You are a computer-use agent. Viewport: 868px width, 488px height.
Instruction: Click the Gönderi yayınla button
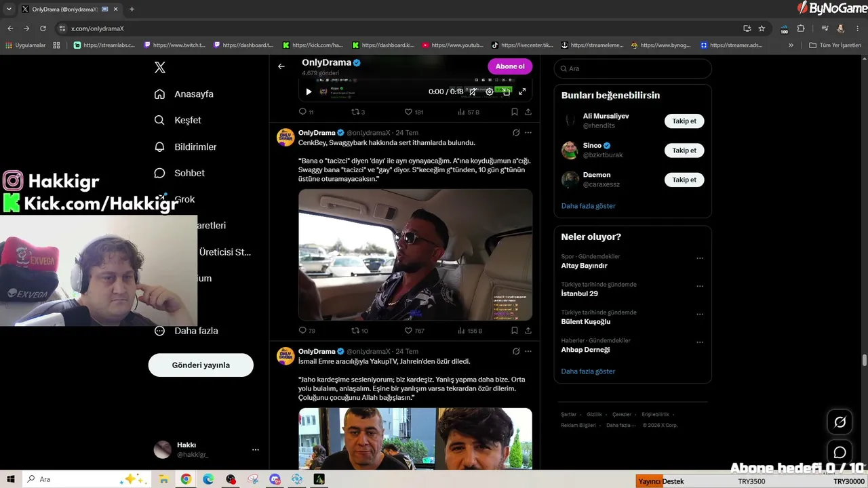click(x=201, y=365)
